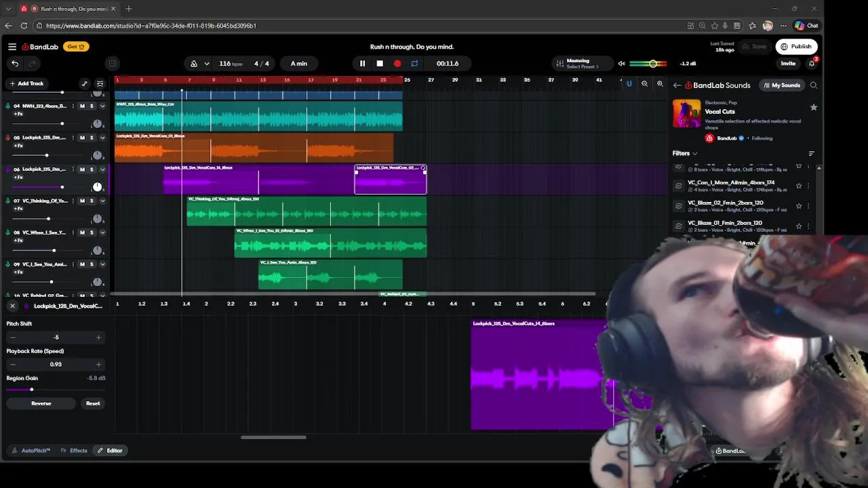Mute track 04 NWH_123_4bars

[82, 106]
